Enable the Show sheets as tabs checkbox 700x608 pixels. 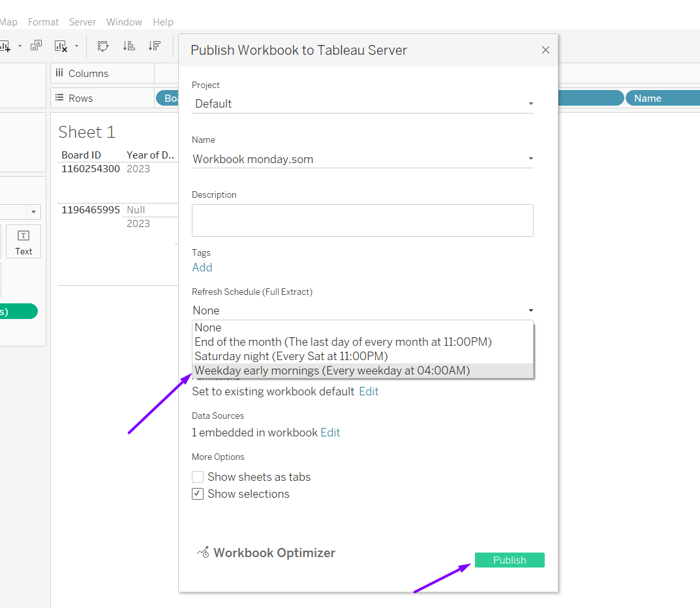[198, 477]
